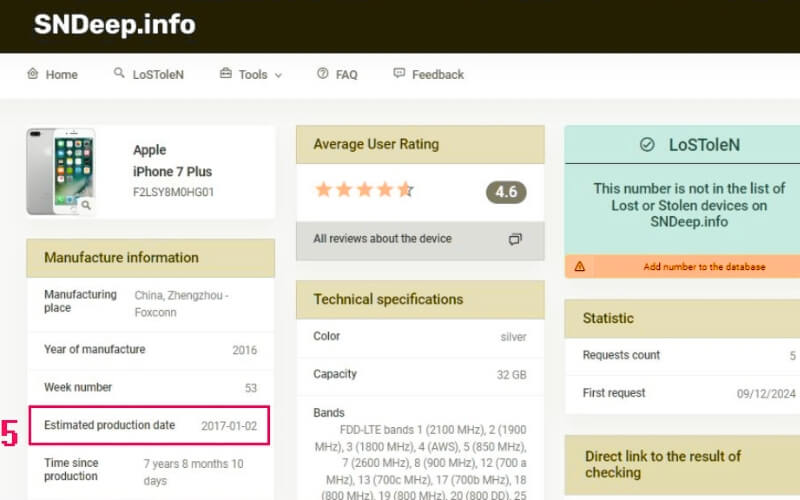
Task: Click the SNDeep.info site logo
Action: point(114,24)
